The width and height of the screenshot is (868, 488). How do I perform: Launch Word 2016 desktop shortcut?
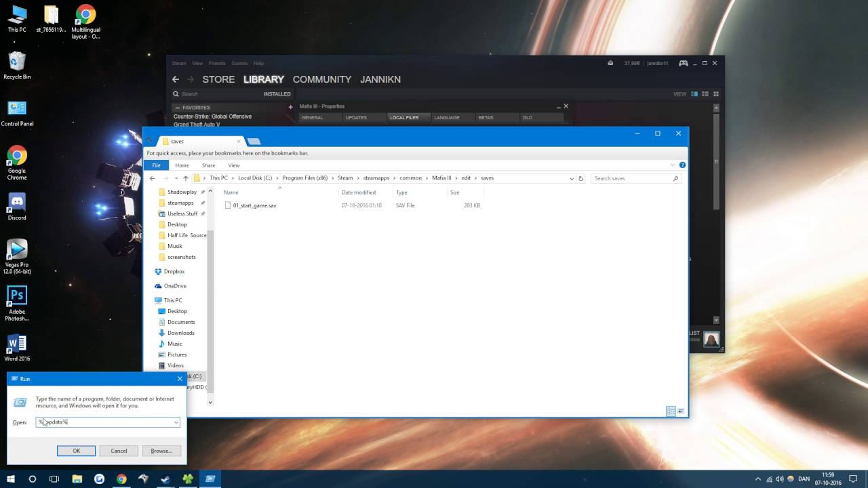(17, 347)
